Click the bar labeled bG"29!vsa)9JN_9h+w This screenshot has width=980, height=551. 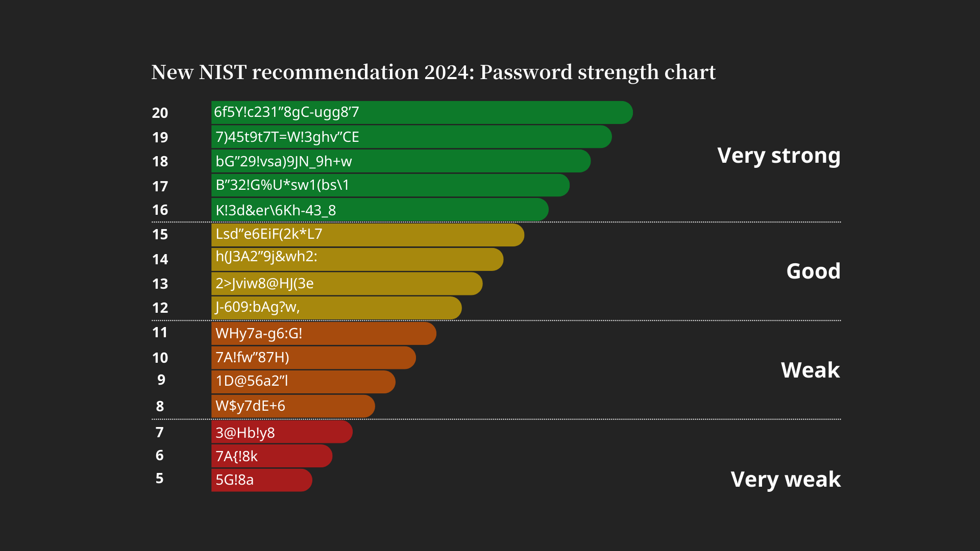(401, 161)
